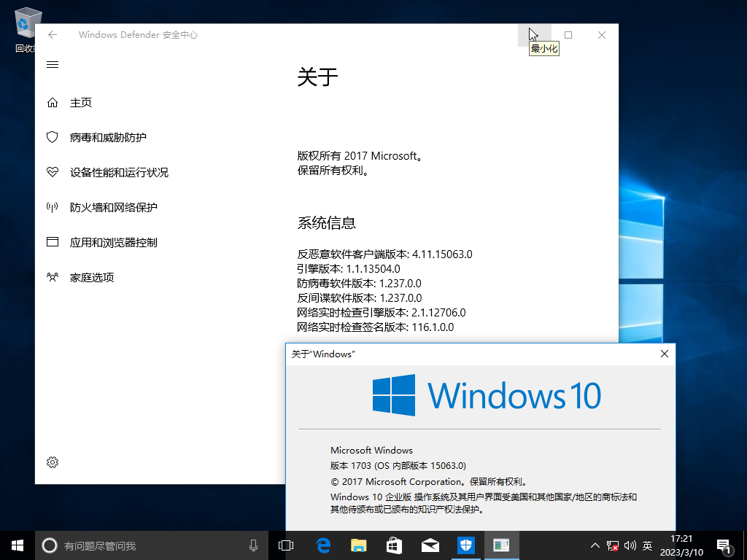This screenshot has height=560, width=747.
Task: Click the home icon beside 主页
Action: point(53,102)
